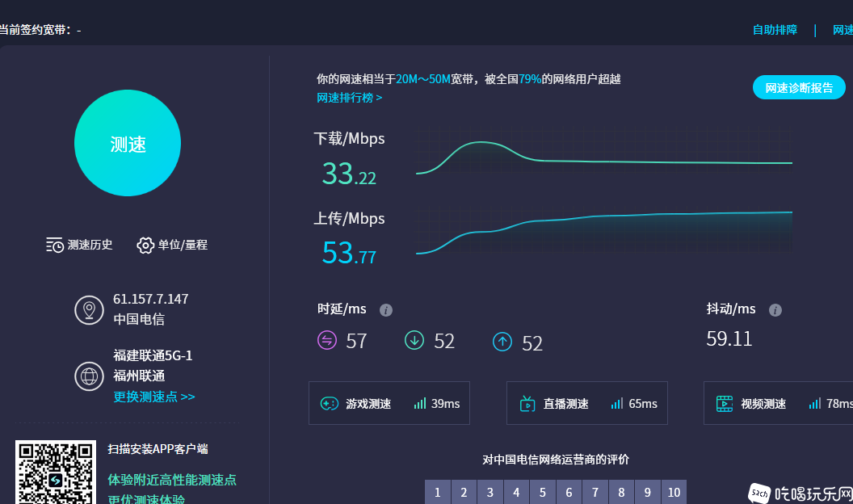Click the 对中国电信网络运营商的评价 heading
The height and width of the screenshot is (504, 853).
[556, 460]
